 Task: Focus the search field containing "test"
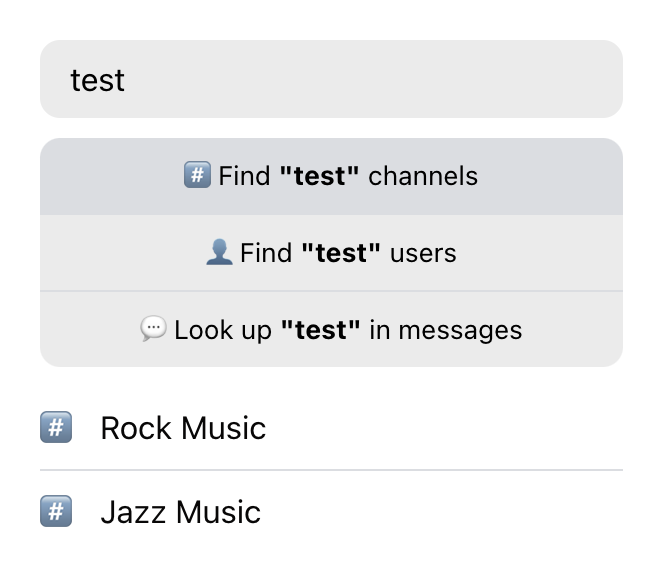click(331, 80)
